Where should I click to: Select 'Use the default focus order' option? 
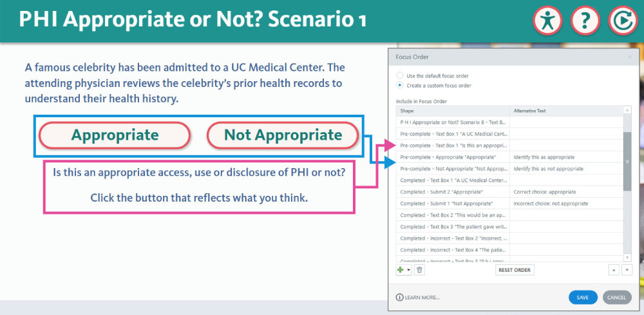(400, 76)
